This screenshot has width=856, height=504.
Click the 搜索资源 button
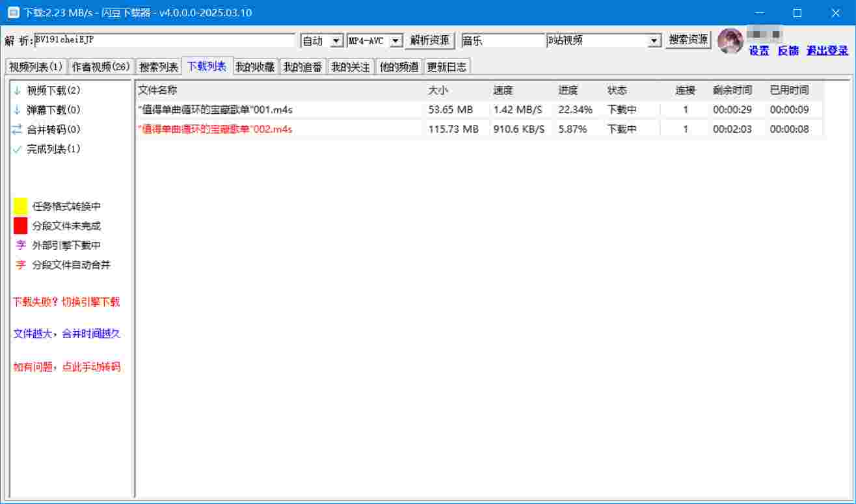(x=689, y=40)
